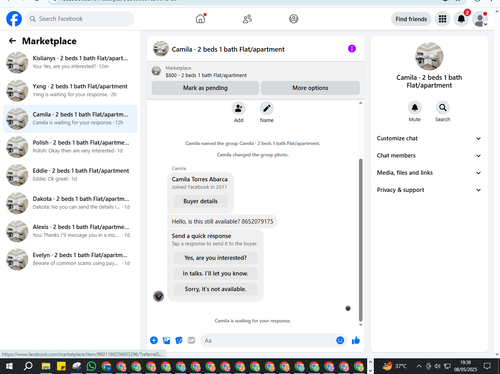Mute the chat with bell icon
This screenshot has width=500, height=374.
(415, 107)
